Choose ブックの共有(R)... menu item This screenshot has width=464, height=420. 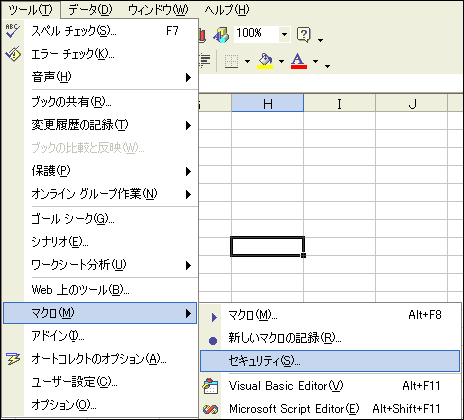point(100,102)
